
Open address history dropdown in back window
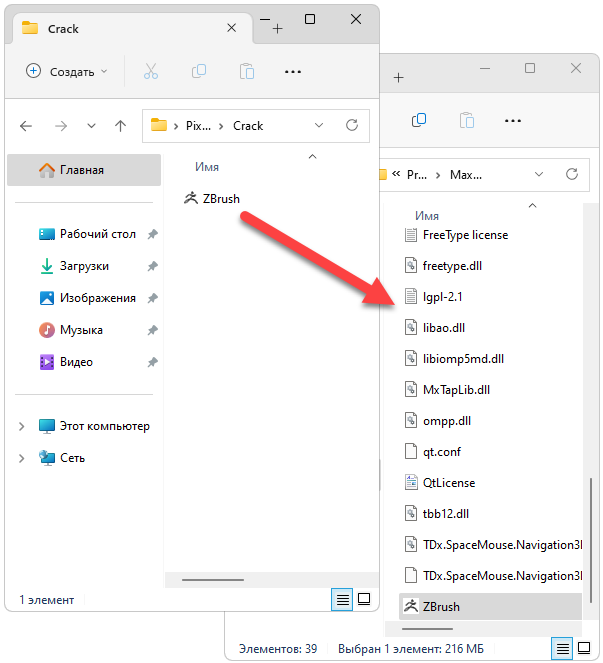coord(539,174)
